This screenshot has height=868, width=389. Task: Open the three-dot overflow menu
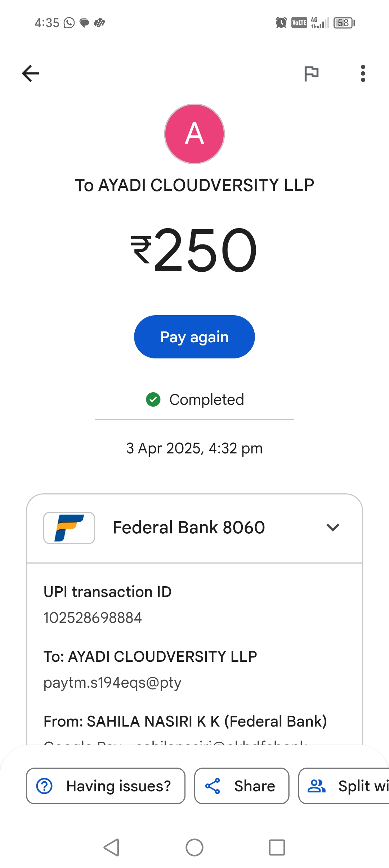click(363, 73)
